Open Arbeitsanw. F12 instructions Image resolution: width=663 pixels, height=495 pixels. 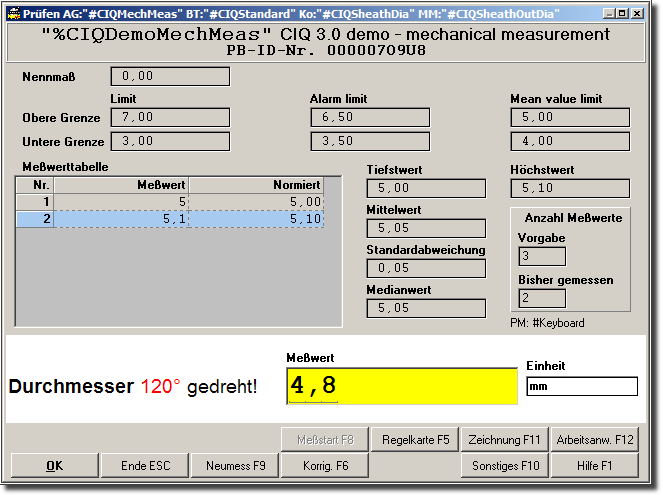point(595,439)
